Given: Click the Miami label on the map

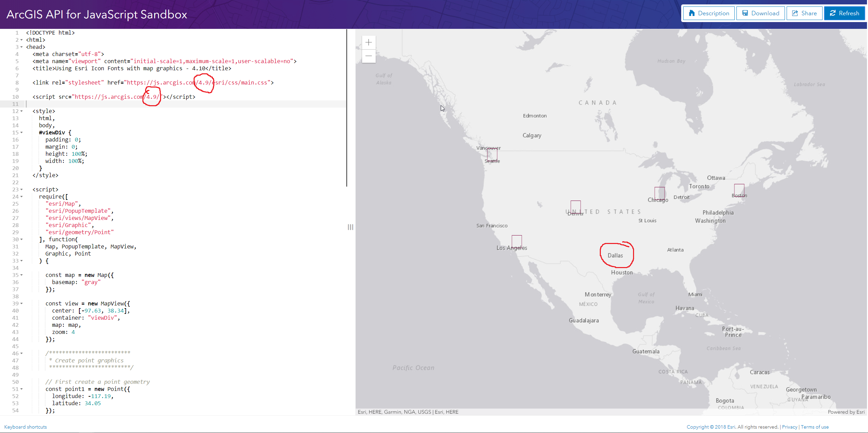Looking at the screenshot, I should (x=695, y=294).
